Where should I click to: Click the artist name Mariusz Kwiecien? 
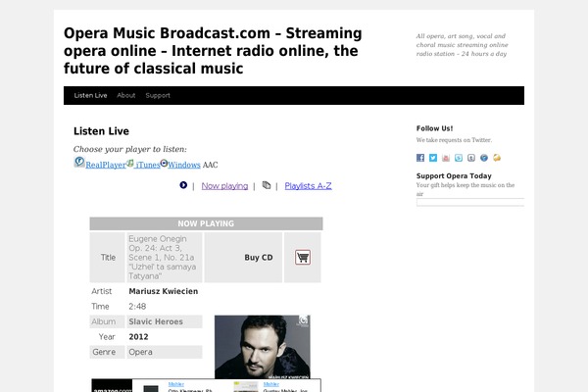[163, 291]
